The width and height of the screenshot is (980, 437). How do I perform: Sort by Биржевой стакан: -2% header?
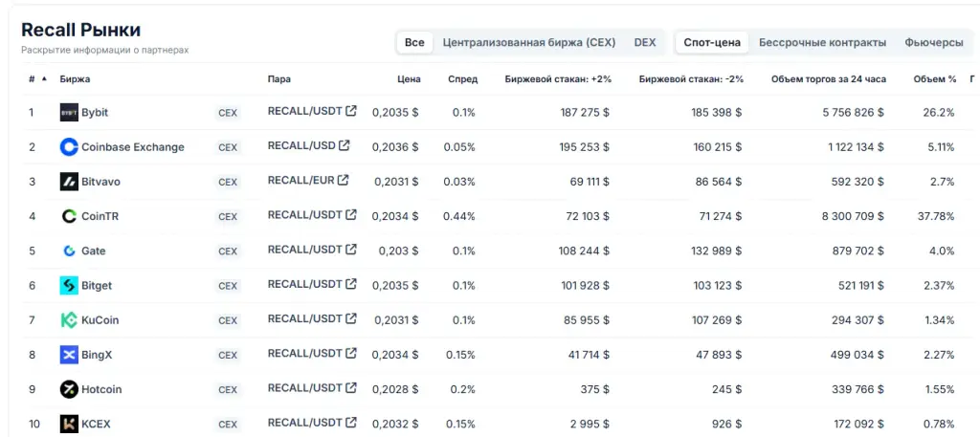pyautogui.click(x=691, y=79)
